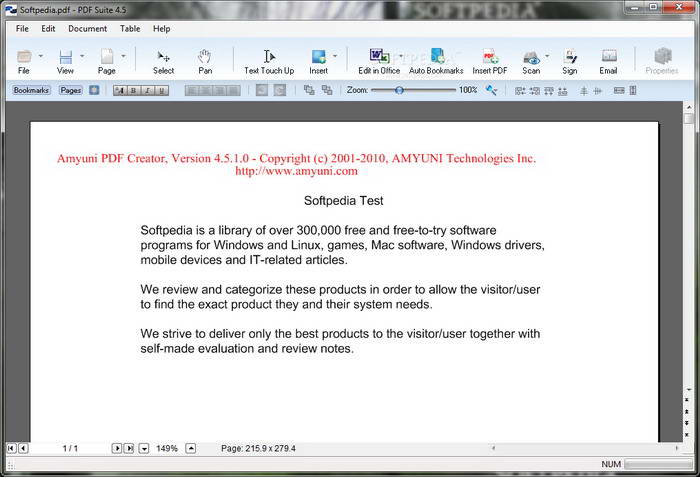The image size is (700, 477).
Task: Click distribute vertically icon
Action: pyautogui.click(x=583, y=91)
